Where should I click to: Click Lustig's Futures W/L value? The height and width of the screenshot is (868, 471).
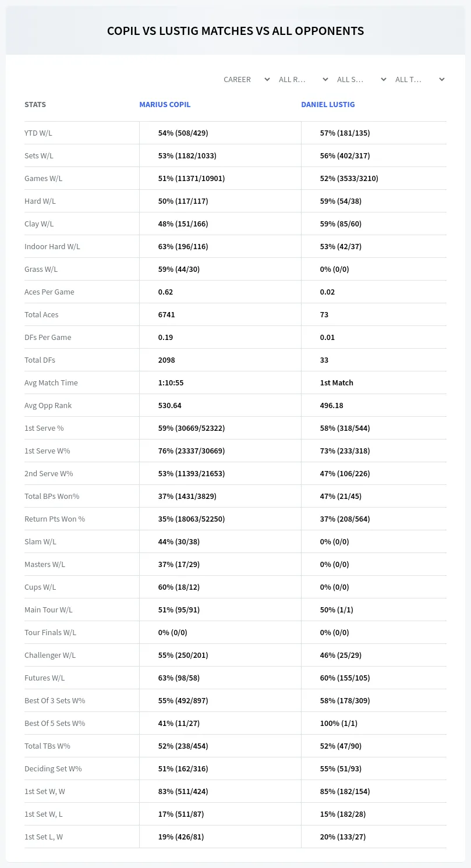pyautogui.click(x=345, y=678)
